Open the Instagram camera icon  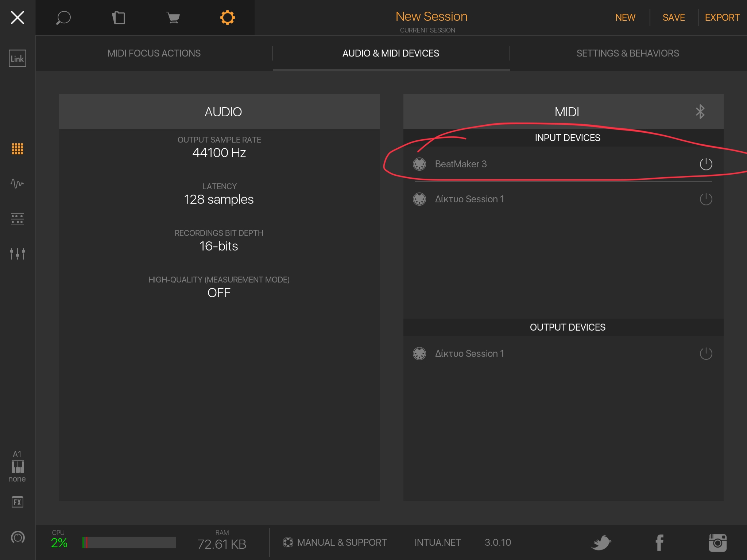pos(717,542)
